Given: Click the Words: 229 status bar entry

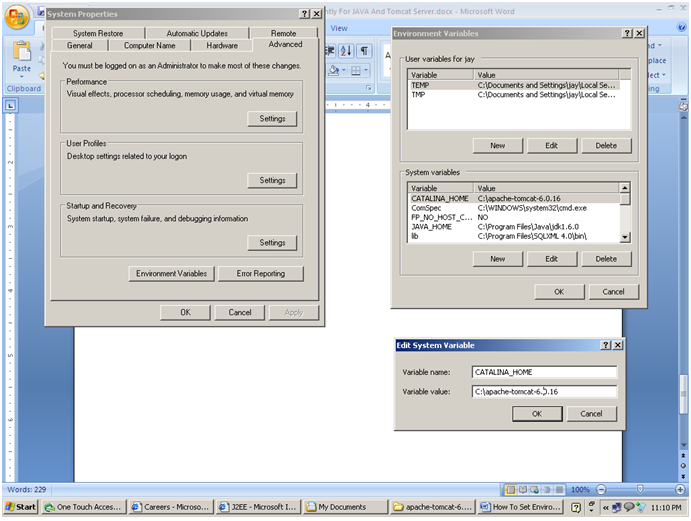Looking at the screenshot, I should [26, 490].
